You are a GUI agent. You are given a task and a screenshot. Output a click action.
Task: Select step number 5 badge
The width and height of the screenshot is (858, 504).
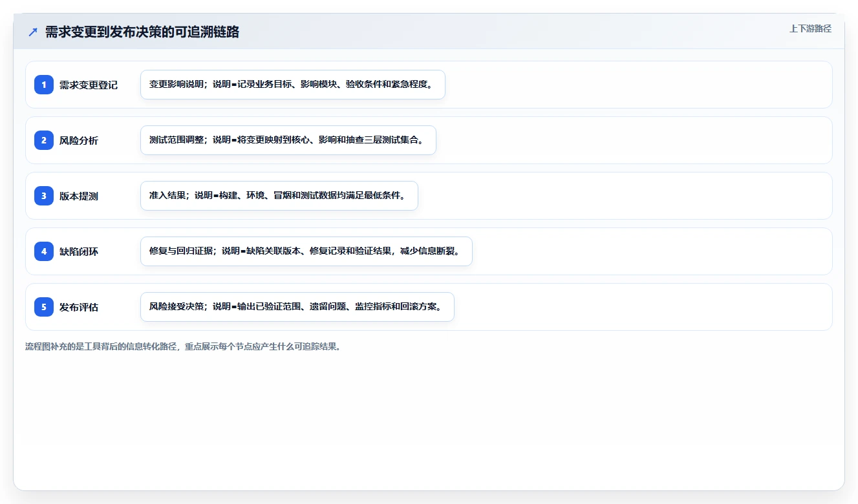pos(44,307)
